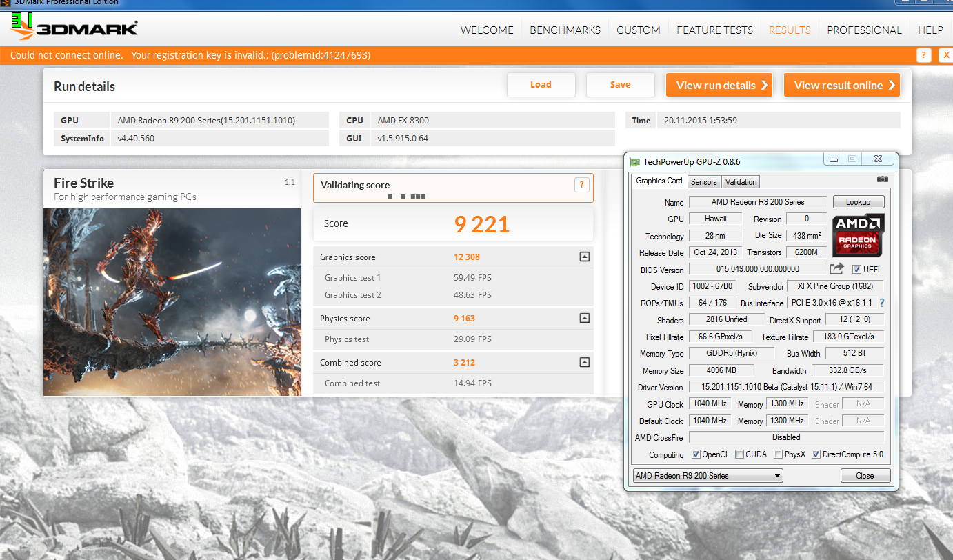Click the overall score 9 221

click(481, 224)
